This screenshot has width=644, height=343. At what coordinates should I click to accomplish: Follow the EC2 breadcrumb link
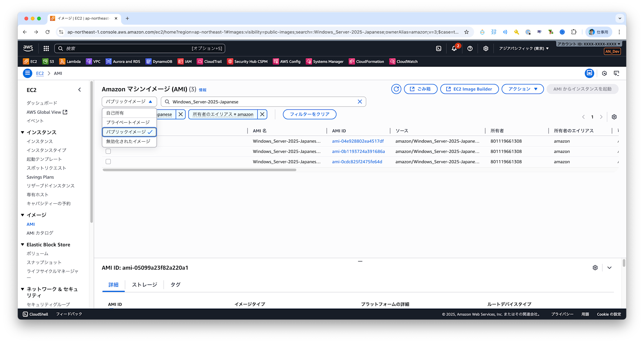40,73
